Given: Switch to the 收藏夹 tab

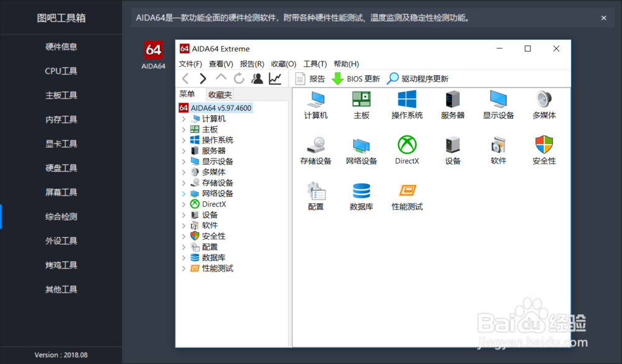Looking at the screenshot, I should (220, 94).
